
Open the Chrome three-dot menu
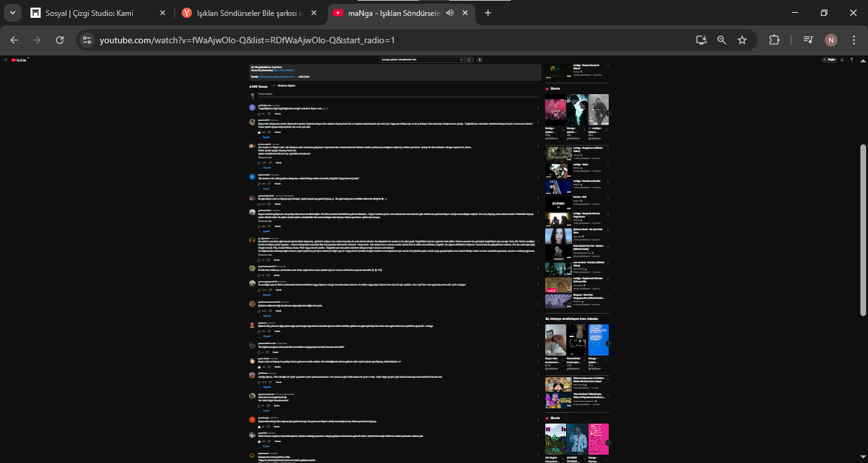tap(853, 40)
